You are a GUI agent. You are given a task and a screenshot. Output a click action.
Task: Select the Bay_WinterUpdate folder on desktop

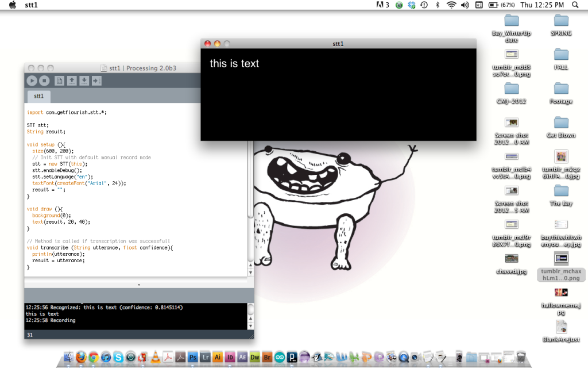(x=512, y=29)
